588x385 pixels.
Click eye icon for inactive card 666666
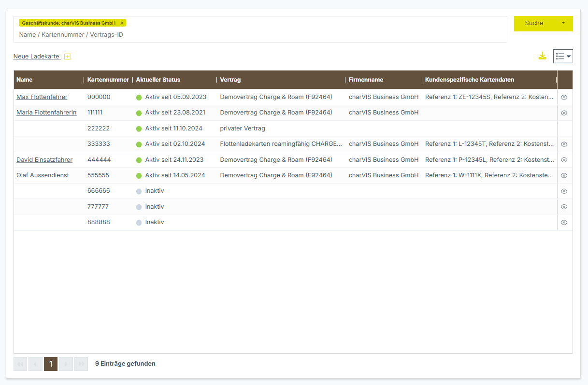pos(564,191)
